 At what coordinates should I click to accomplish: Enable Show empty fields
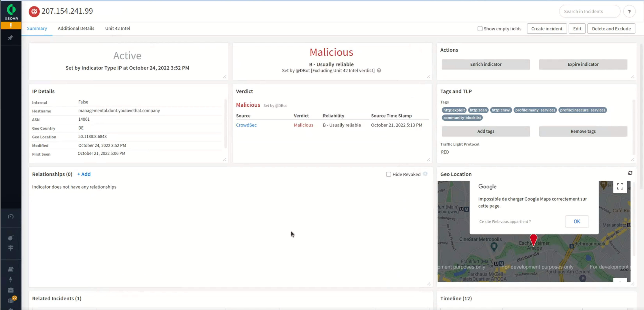tap(480, 29)
